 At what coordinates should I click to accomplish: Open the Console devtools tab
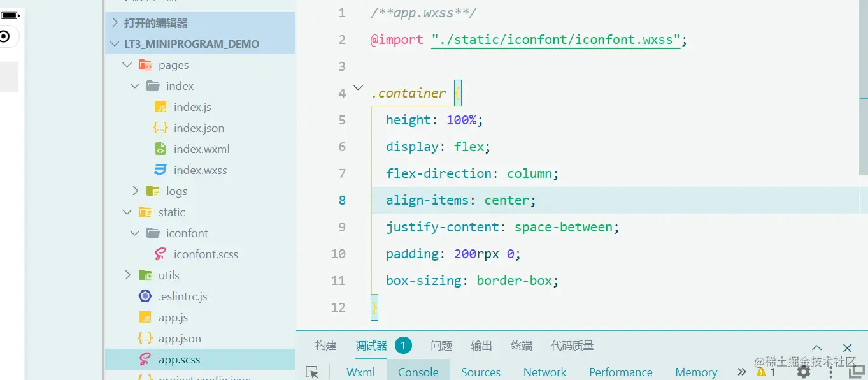coord(418,372)
